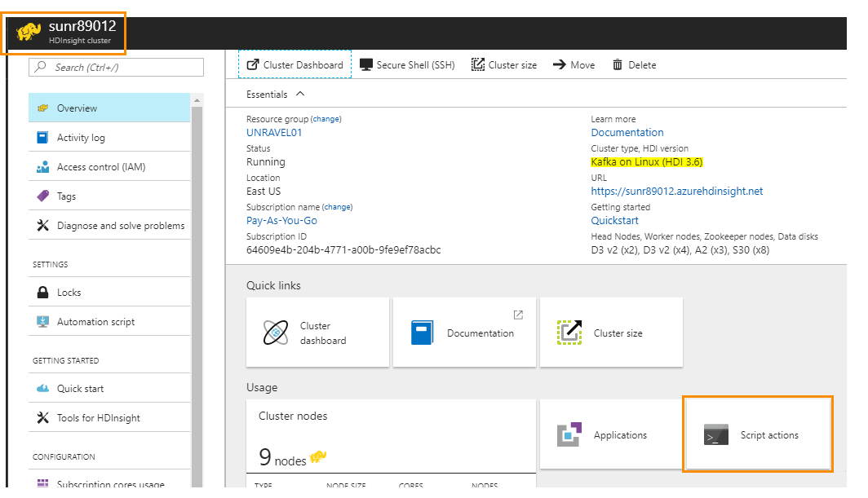This screenshot has width=868, height=498.
Task: Click the subscription ID value text
Action: [x=343, y=249]
